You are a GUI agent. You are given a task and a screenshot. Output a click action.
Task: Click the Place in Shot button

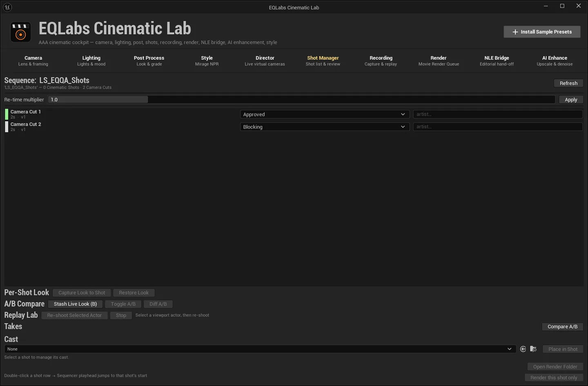click(x=563, y=349)
